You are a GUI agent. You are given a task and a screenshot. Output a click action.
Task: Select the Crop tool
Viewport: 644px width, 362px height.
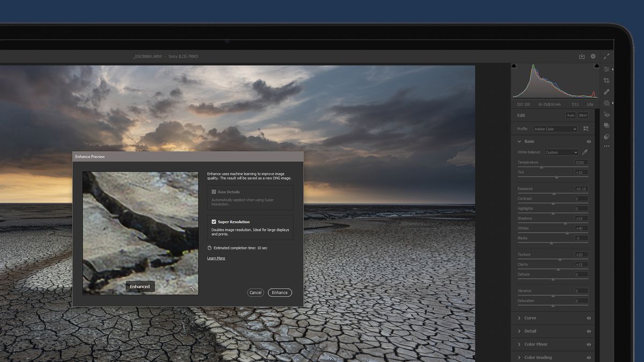606,80
